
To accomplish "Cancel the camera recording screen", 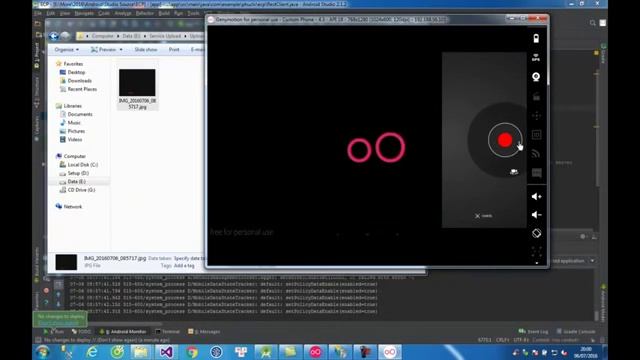I will pos(483,216).
